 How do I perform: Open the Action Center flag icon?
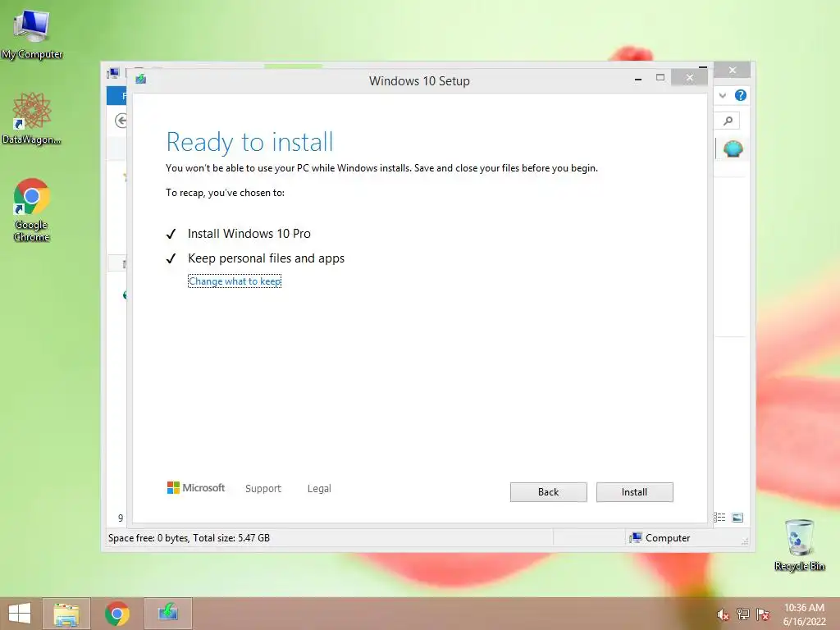763,614
